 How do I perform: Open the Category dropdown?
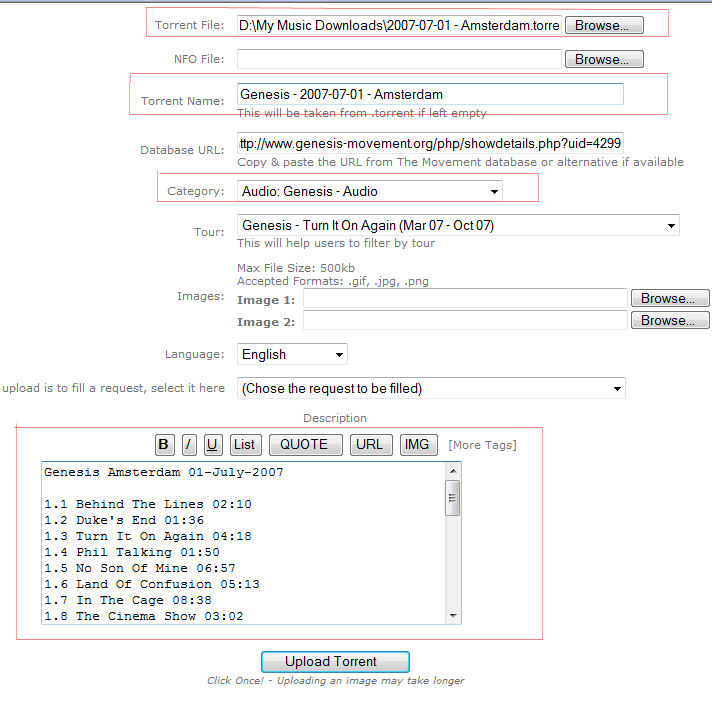coord(370,191)
